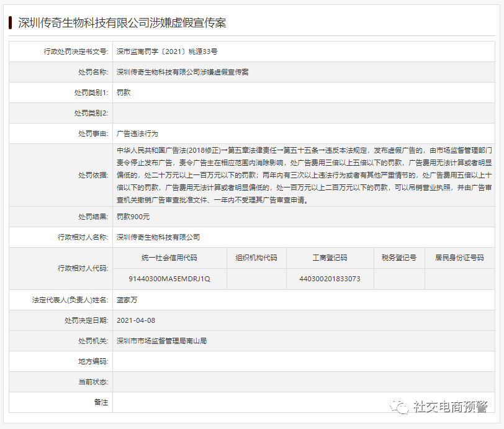The height and width of the screenshot is (429, 504).
Task: Click the company name in 行政相对人名称 row
Action: pyautogui.click(x=158, y=237)
